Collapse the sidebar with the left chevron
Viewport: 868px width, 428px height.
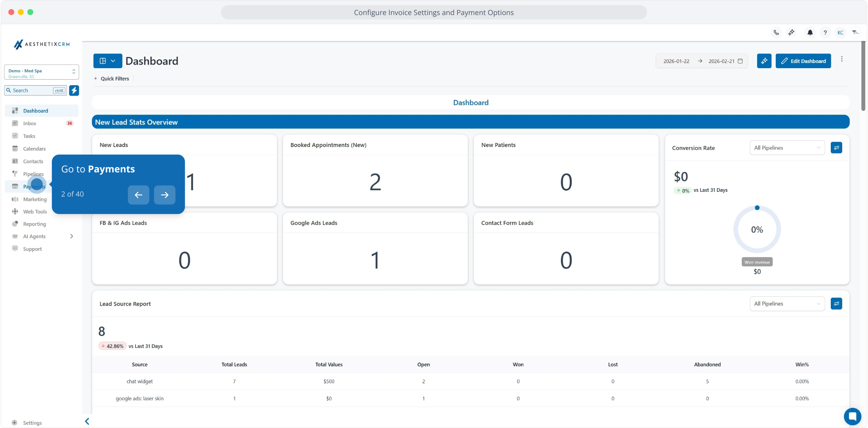[87, 421]
